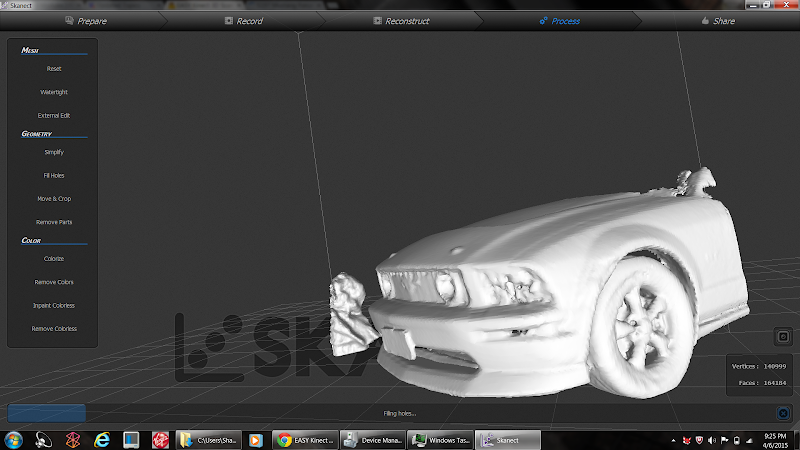Click the Color section header
800x450 pixels.
31,240
